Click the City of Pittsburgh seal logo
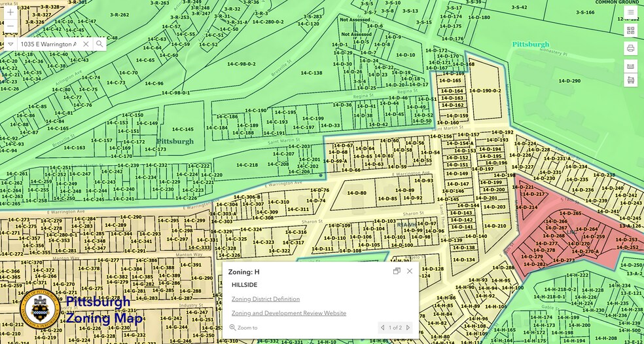 click(x=41, y=309)
